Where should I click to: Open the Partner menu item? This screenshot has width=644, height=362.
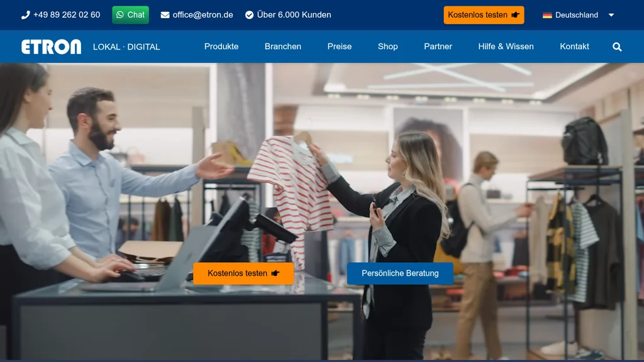tap(438, 47)
